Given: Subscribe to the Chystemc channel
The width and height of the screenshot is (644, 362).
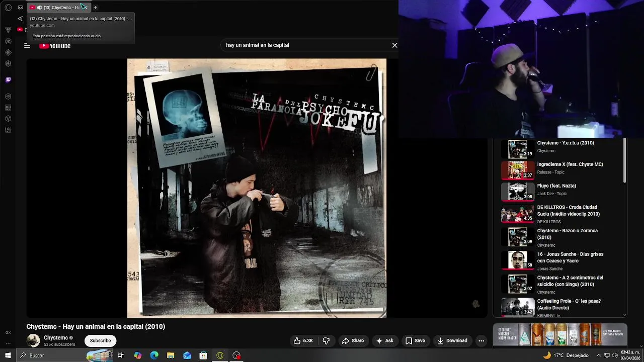Looking at the screenshot, I should tap(100, 340).
